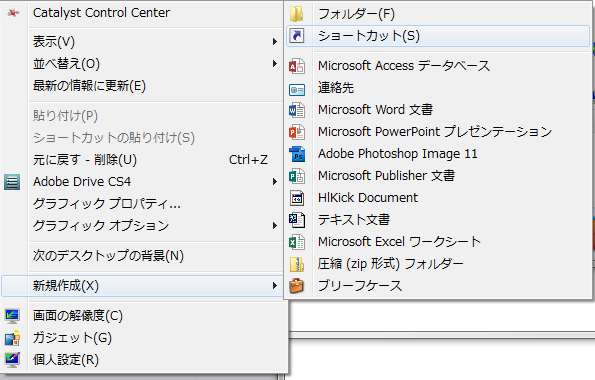Create new フォルダー(F)
Viewport: 595px width, 380px height.
coord(438,14)
